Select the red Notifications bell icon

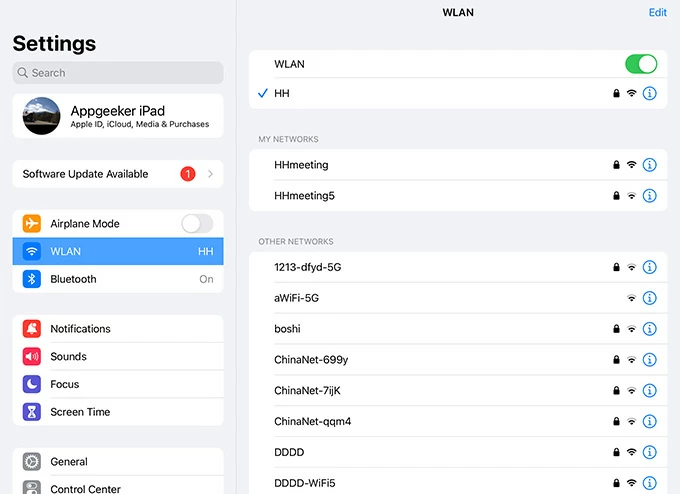pos(32,329)
